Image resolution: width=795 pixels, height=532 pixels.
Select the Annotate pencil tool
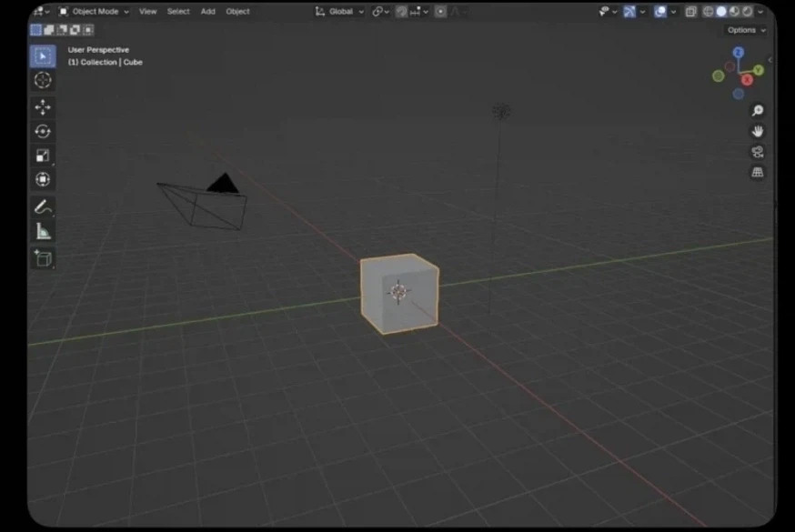click(43, 206)
